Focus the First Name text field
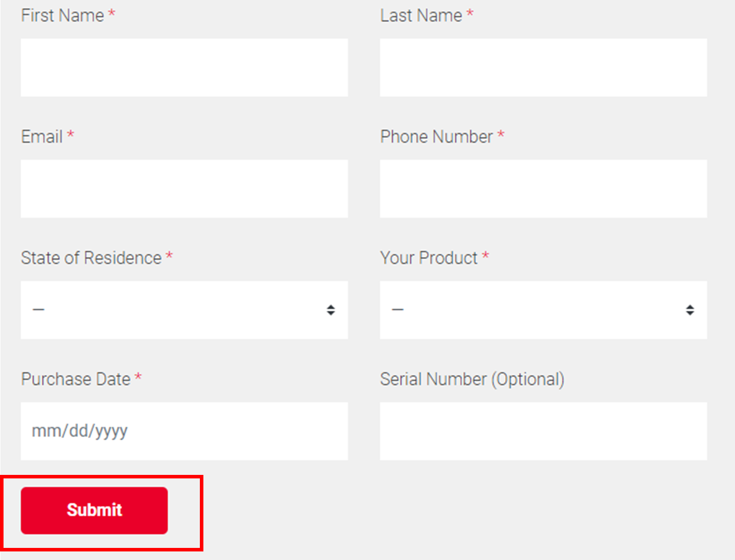 tap(184, 67)
